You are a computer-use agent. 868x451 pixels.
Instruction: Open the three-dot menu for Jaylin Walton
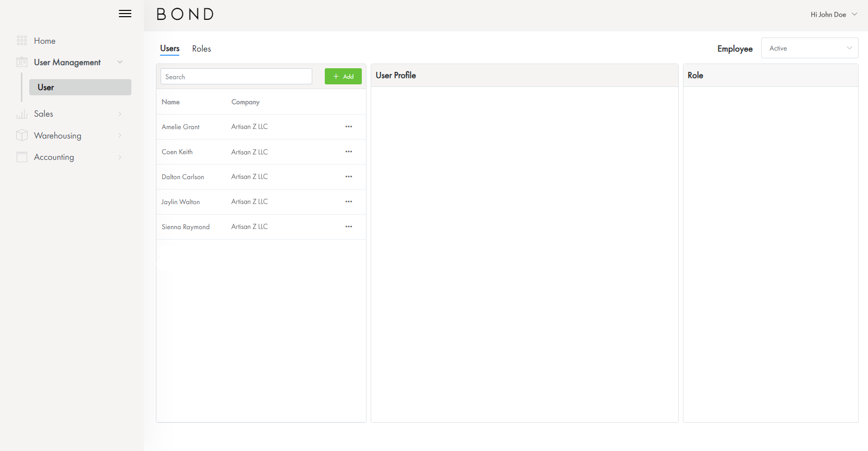pos(349,202)
